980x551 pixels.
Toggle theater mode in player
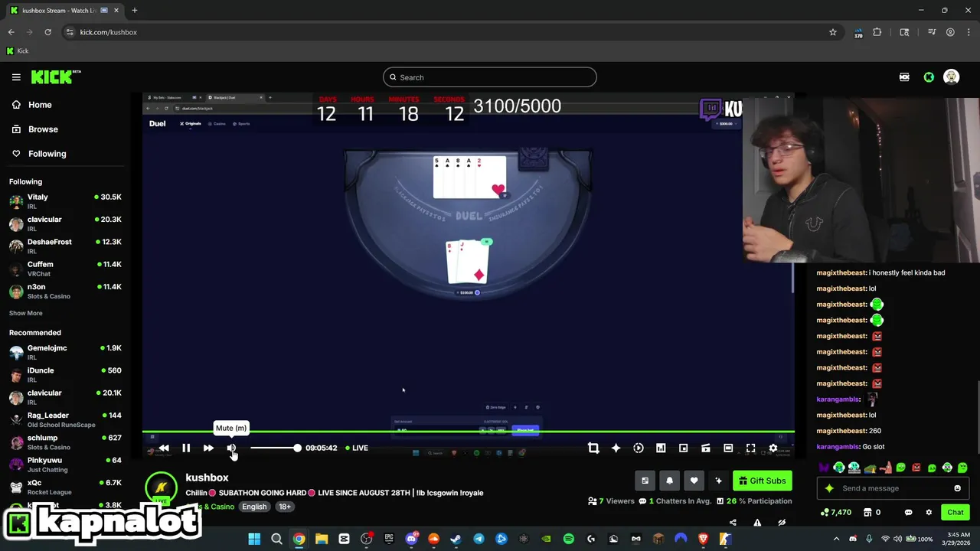pos(728,448)
